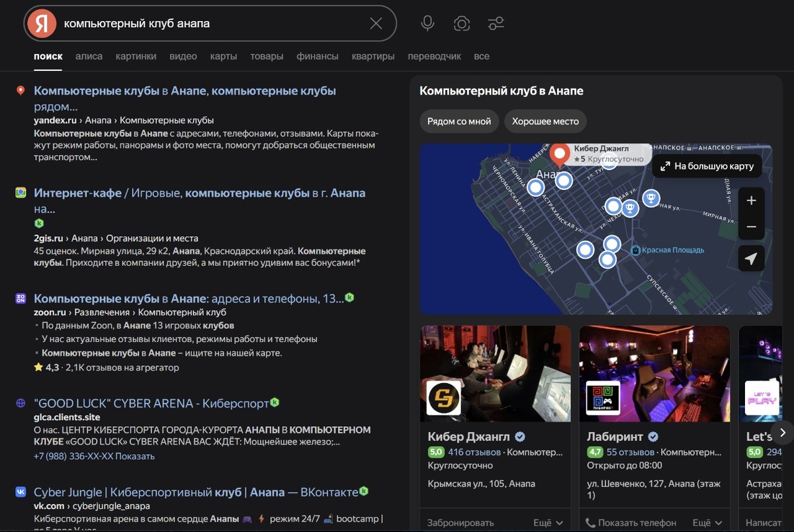Switch to финансы tab
The height and width of the screenshot is (532, 794).
[x=318, y=56]
